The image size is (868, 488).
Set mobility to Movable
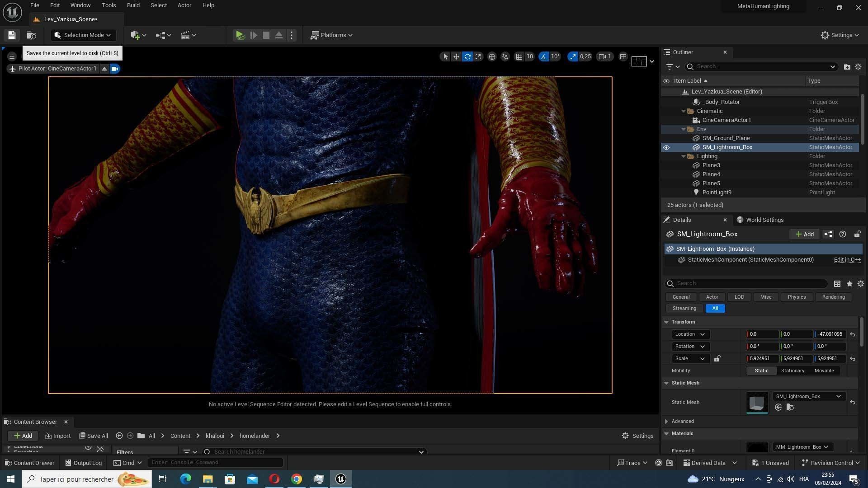coord(824,371)
